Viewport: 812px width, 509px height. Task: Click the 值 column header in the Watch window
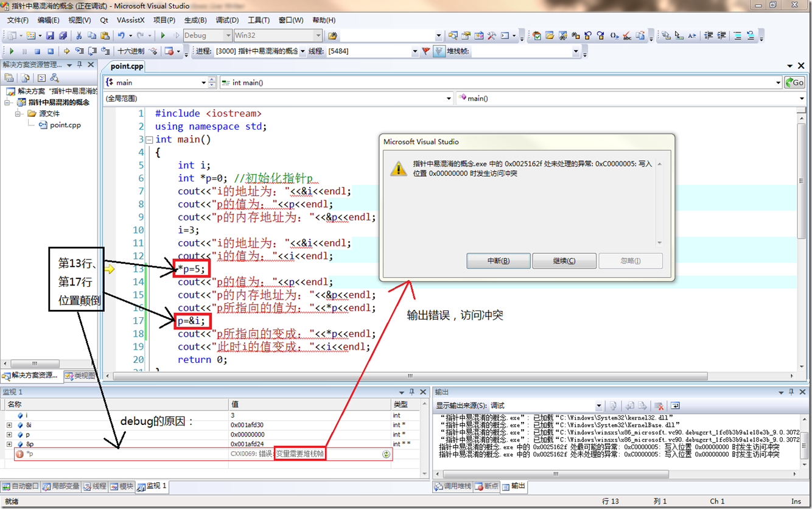pos(310,404)
